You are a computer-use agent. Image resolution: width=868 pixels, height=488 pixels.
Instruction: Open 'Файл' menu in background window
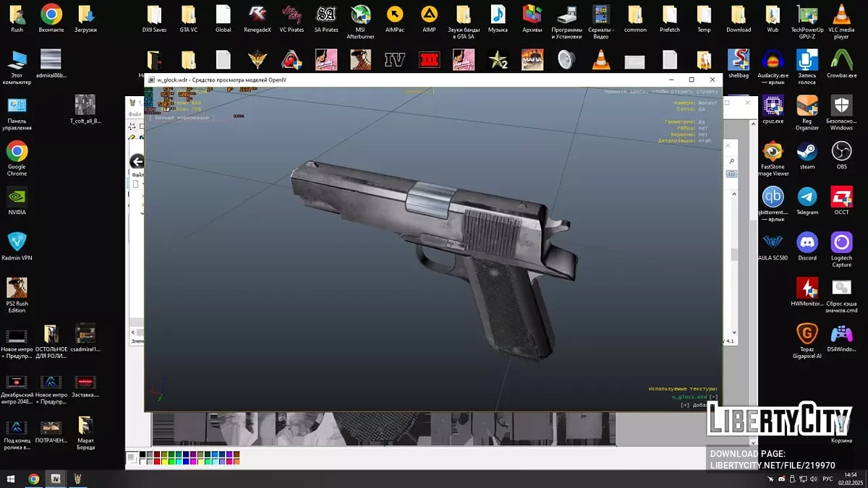click(135, 114)
